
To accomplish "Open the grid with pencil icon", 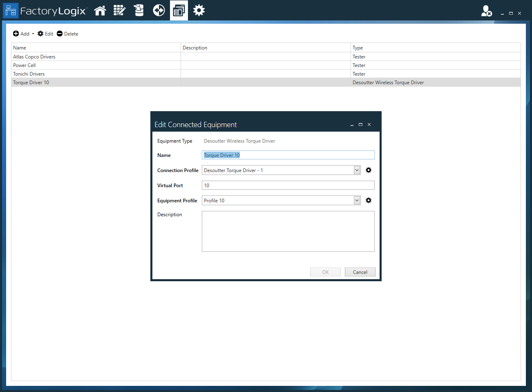I will point(119,11).
